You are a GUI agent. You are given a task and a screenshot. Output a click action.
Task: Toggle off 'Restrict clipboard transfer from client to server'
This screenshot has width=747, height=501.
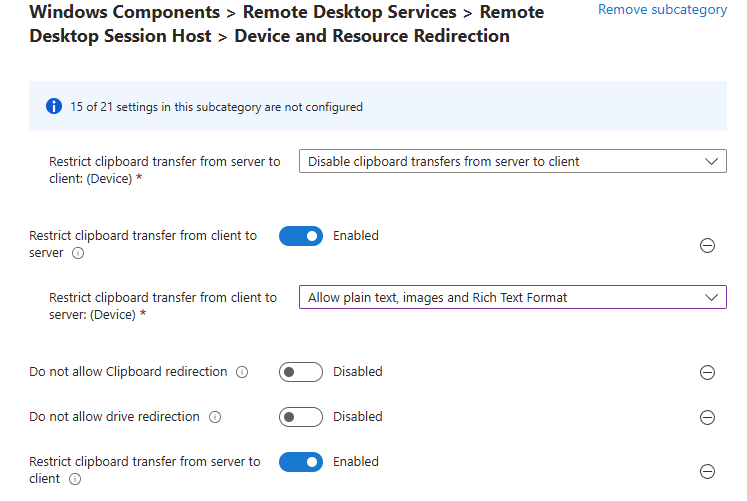point(301,236)
